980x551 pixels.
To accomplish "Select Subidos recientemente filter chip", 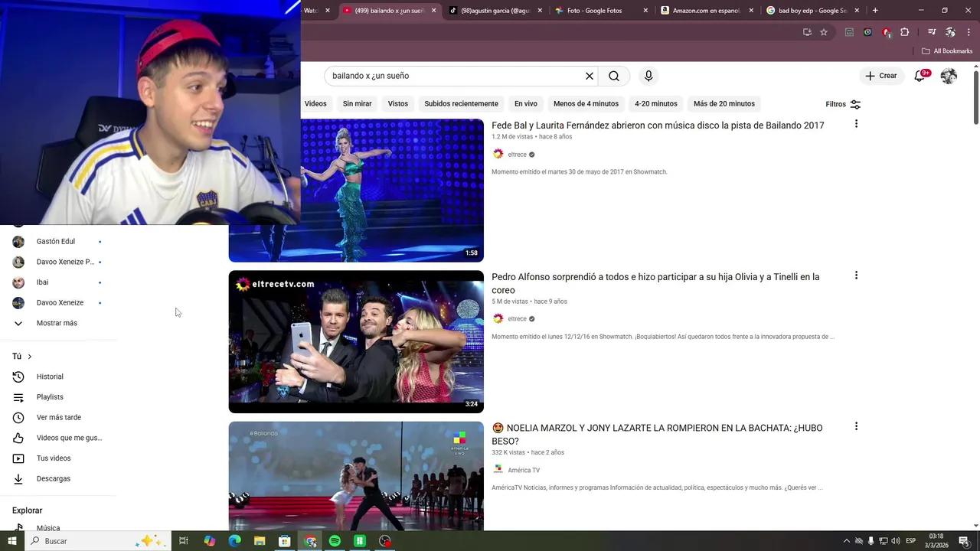I will (461, 103).
